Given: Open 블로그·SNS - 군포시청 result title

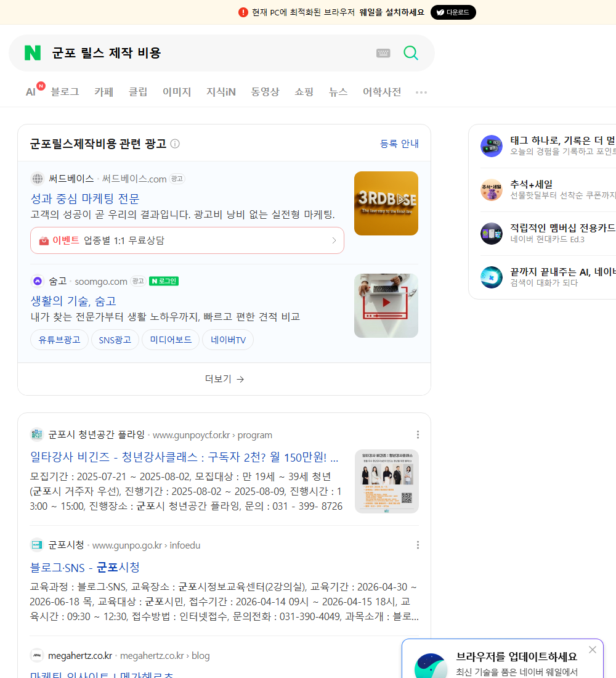Looking at the screenshot, I should [85, 567].
